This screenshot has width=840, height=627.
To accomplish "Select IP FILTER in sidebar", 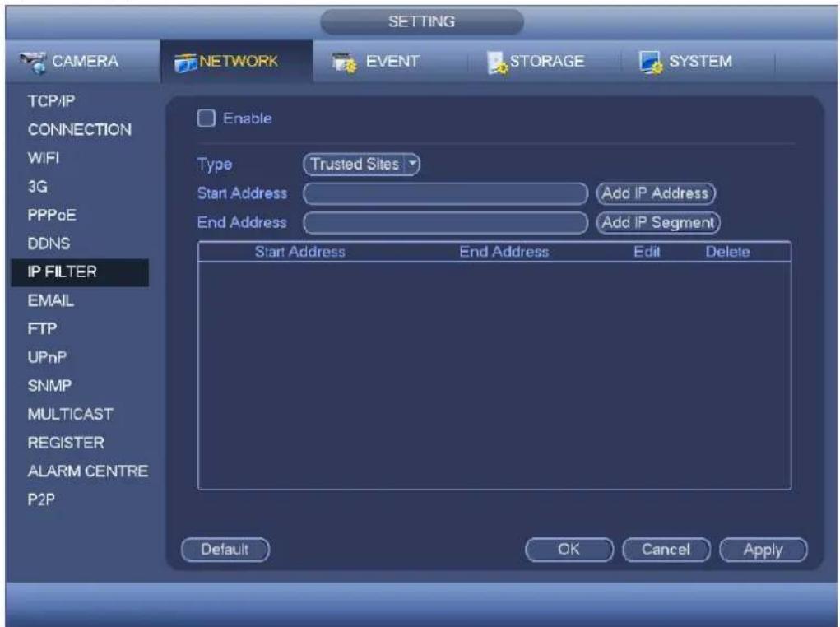I will coord(80,272).
